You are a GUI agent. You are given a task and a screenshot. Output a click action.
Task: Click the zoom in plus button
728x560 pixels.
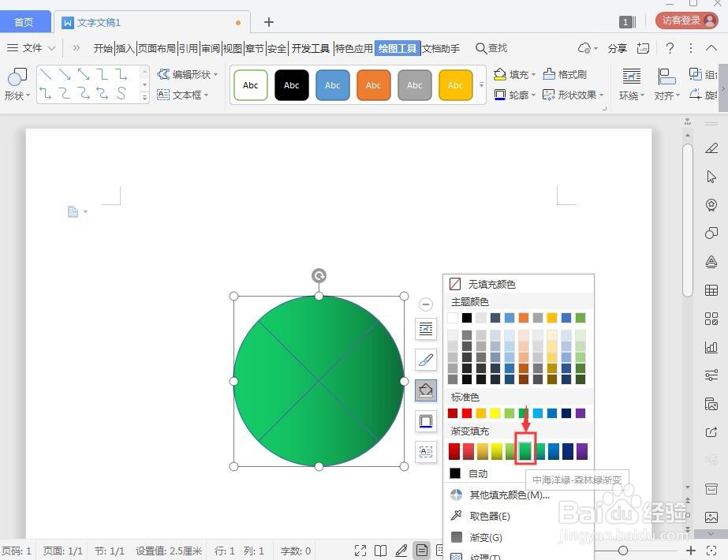click(690, 551)
